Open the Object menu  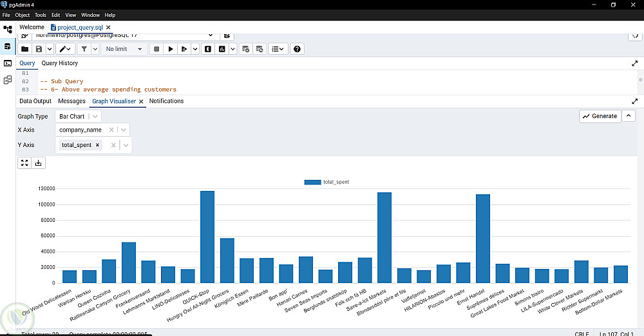22,15
